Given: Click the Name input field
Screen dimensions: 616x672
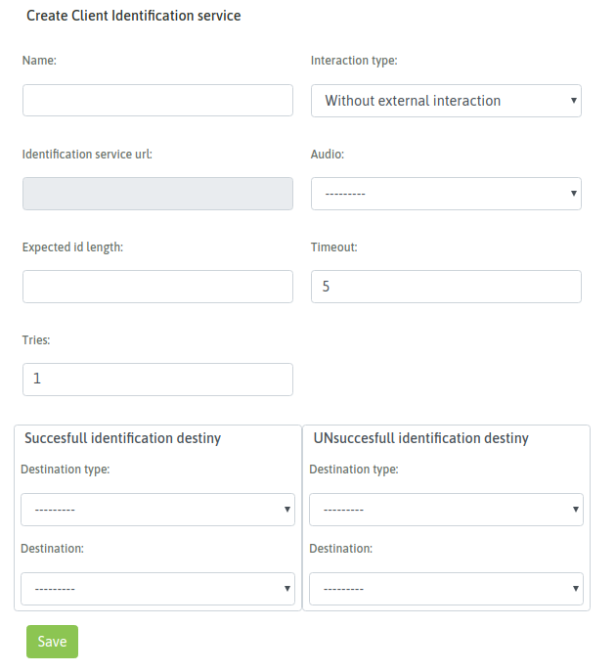Looking at the screenshot, I should point(157,101).
